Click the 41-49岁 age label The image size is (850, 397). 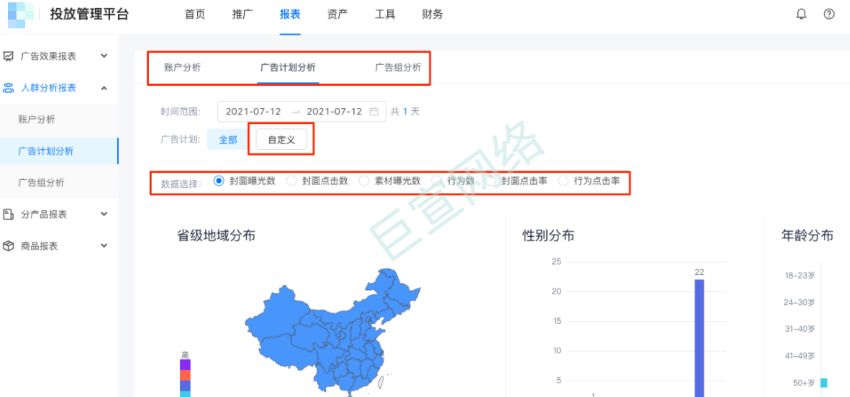coord(800,356)
